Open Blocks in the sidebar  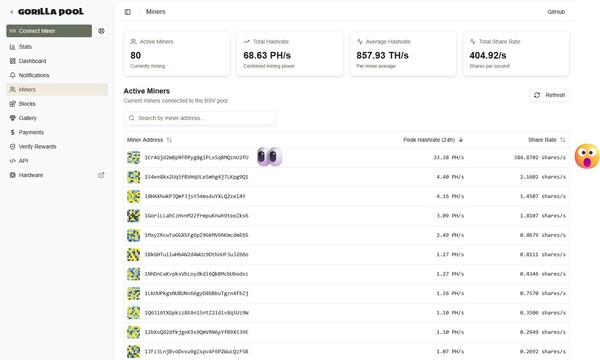(57, 104)
